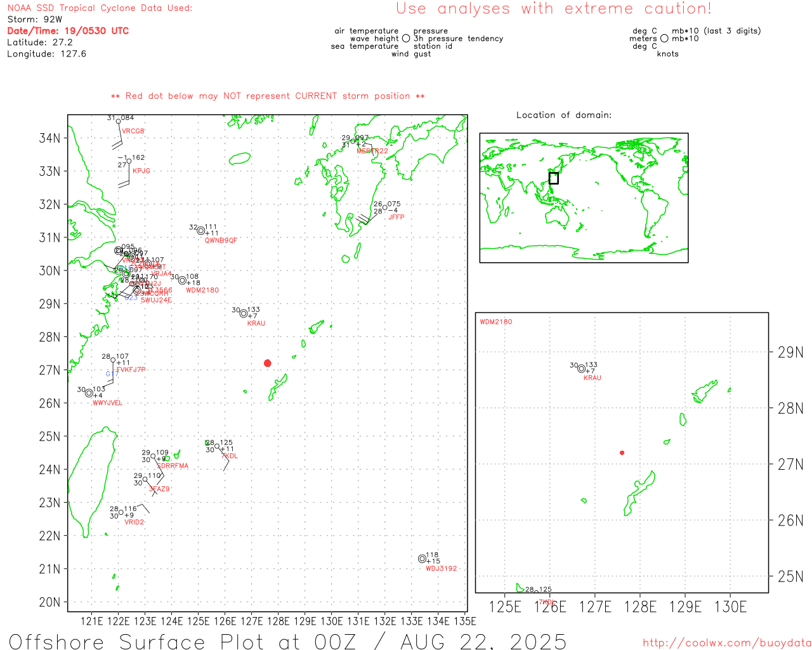Select the 'Longitude: 127.6' line
Screen dimensions: 812x650
[47, 54]
